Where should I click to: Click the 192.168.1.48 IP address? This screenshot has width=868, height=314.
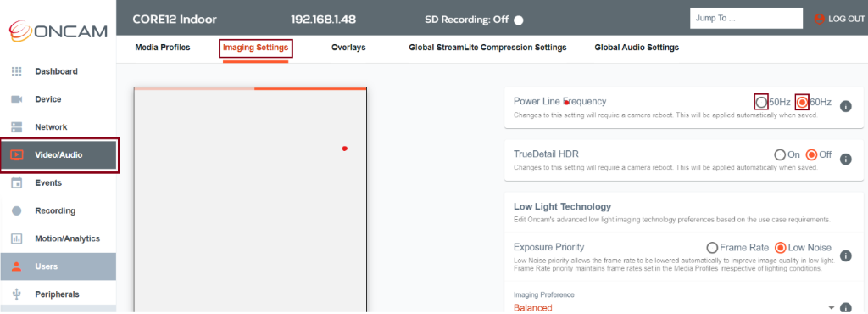click(x=323, y=20)
